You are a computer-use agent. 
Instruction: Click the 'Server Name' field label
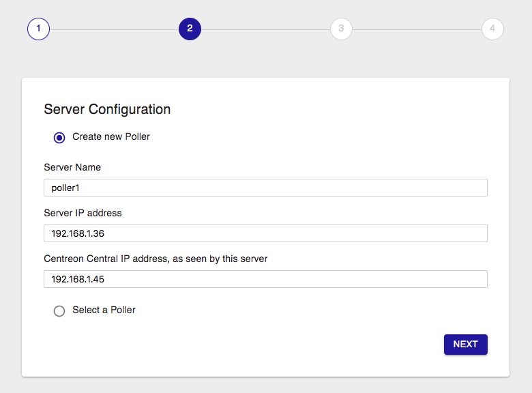pyautogui.click(x=72, y=167)
